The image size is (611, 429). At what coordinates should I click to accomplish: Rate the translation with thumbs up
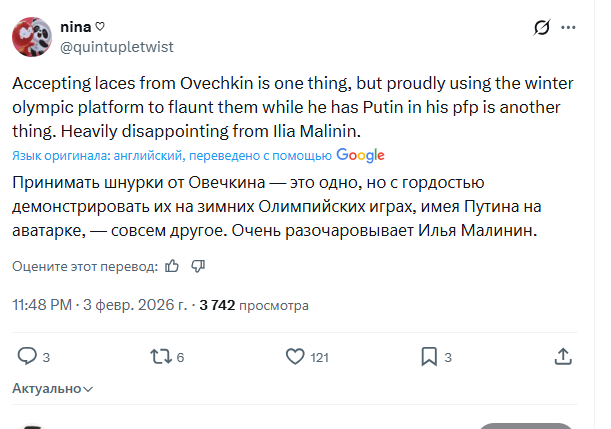point(172,266)
